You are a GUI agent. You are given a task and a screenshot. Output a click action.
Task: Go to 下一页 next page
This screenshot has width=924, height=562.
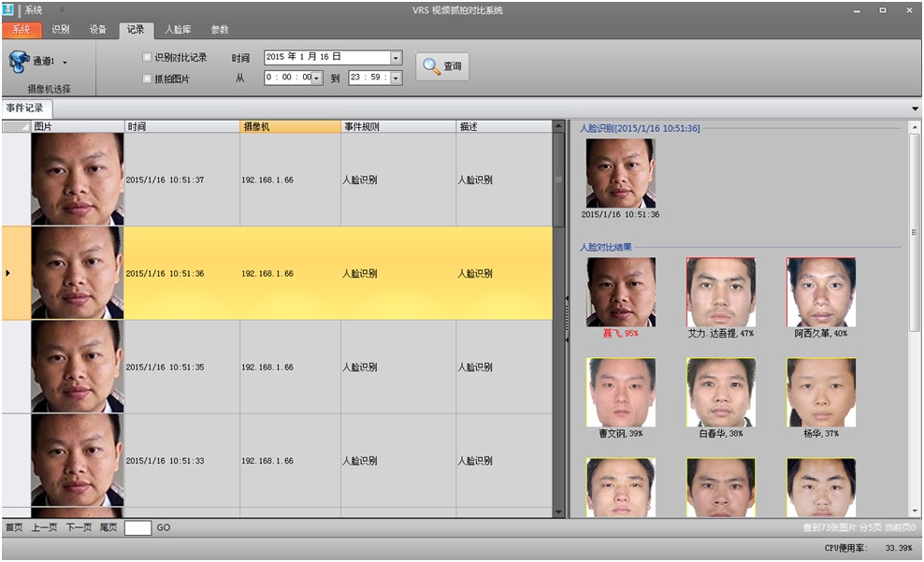[79, 527]
